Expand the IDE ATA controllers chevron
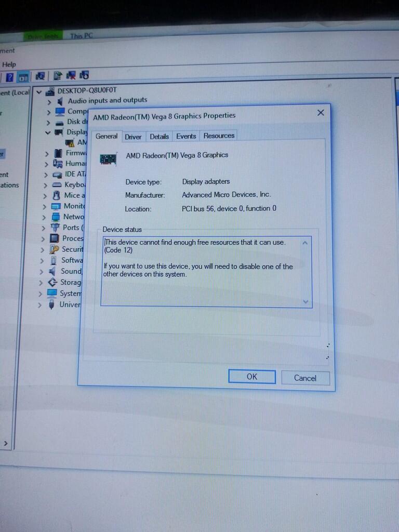Screen dimensions: 399x532 46,175
